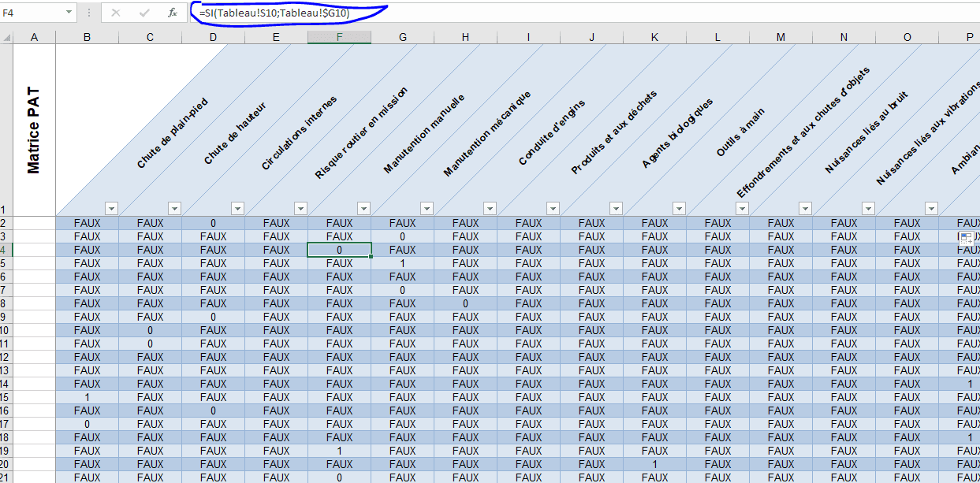This screenshot has height=483, width=980.
Task: Open the filter dropdown in column K
Action: click(679, 209)
